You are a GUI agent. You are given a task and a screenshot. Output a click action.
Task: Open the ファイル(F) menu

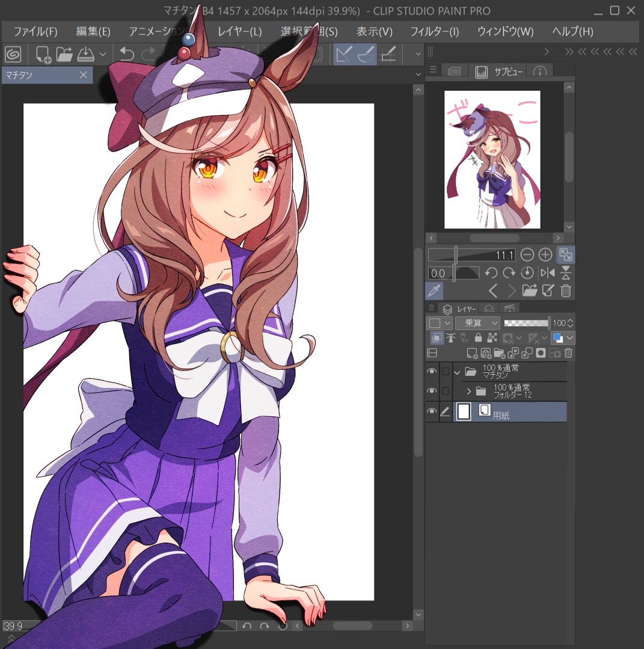click(x=35, y=31)
